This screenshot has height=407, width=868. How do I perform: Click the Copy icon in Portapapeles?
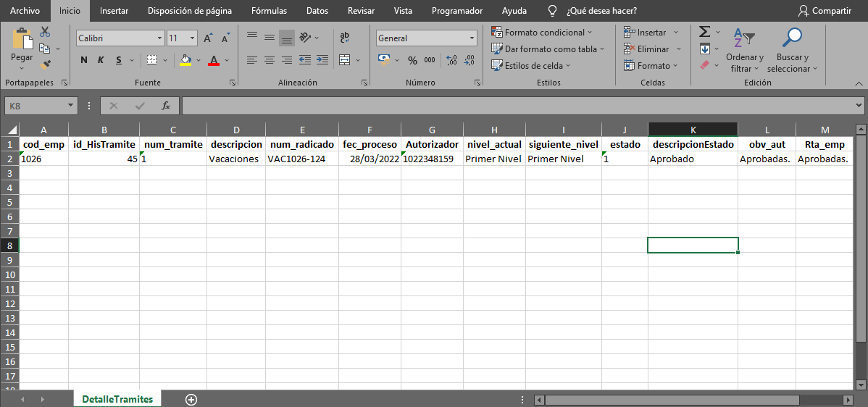[x=46, y=49]
